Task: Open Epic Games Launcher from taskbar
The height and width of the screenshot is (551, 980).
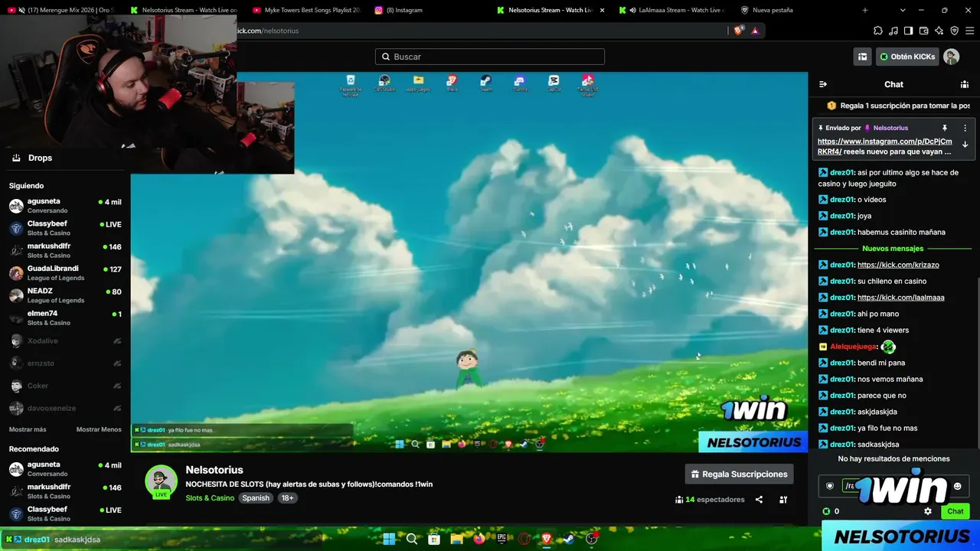Action: coord(501,539)
